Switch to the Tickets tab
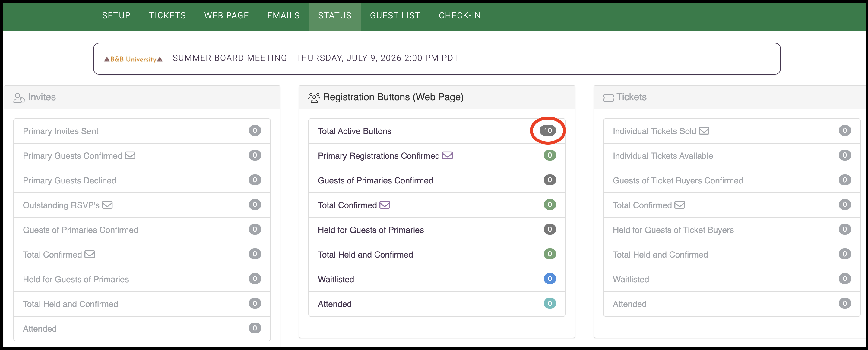Image resolution: width=868 pixels, height=350 pixels. coord(167,15)
